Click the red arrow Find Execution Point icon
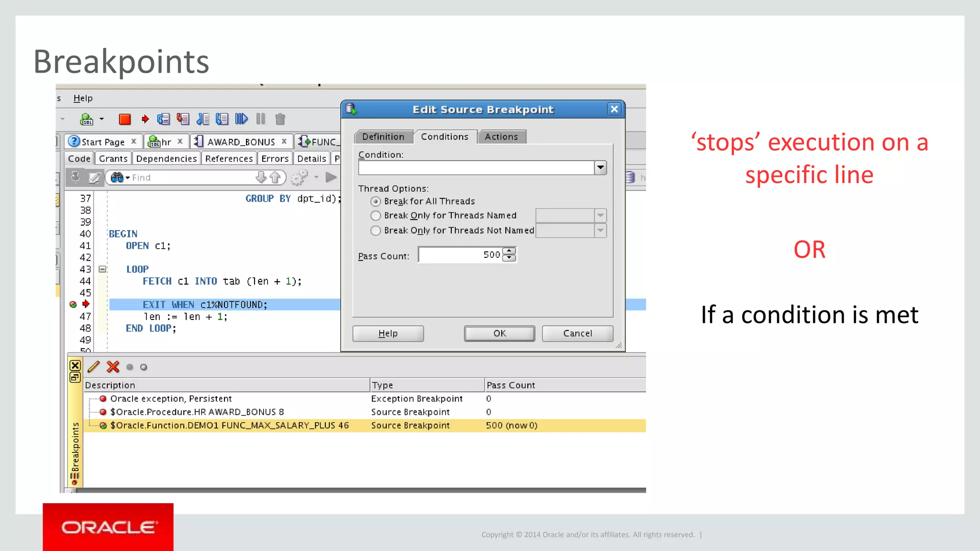The height and width of the screenshot is (551, 980). 145,119
